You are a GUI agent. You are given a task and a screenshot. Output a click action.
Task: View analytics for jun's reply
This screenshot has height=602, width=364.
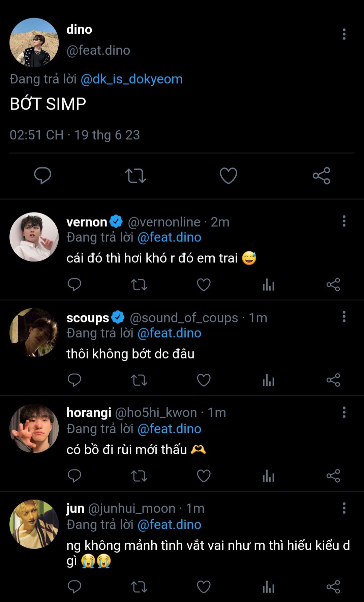[268, 587]
